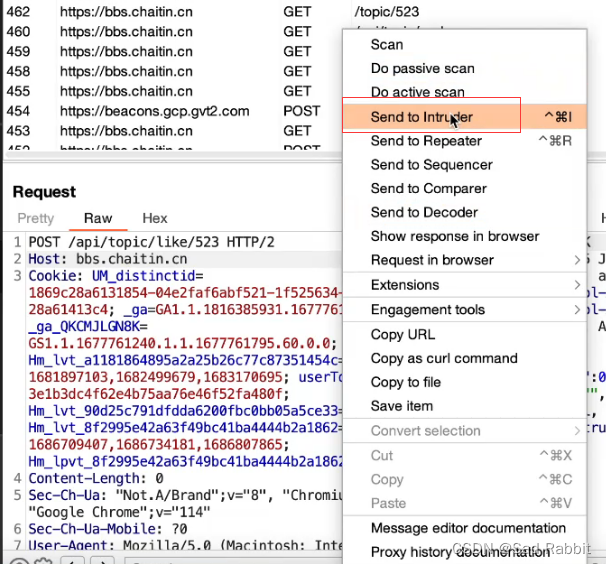Expand Request in browser submenu

pos(465,260)
